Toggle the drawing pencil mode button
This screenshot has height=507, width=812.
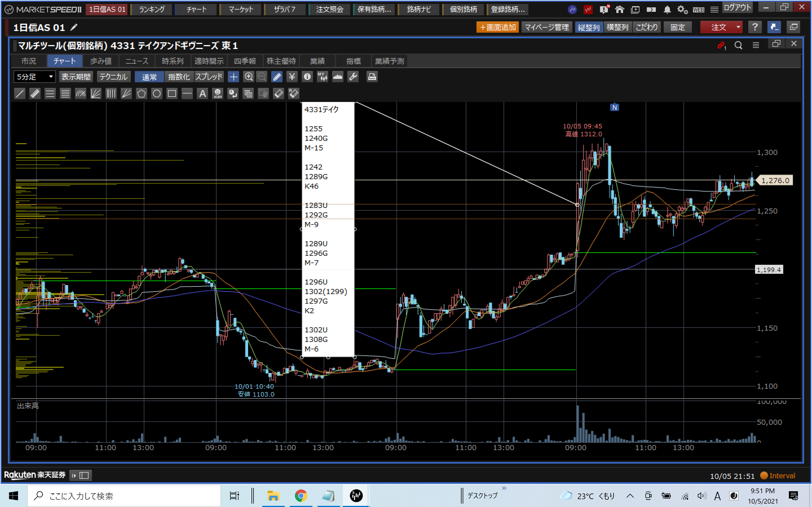[x=277, y=77]
